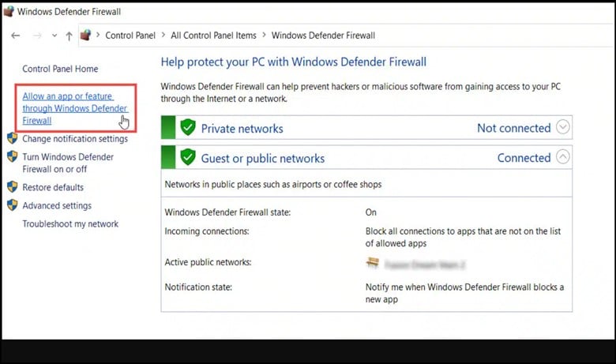Click the forward navigation arrow

point(37,36)
